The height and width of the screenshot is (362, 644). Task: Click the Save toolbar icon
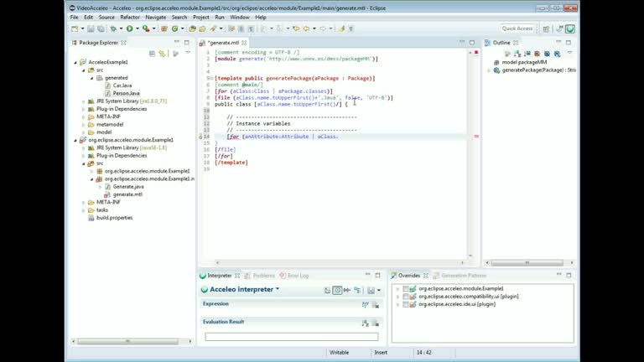point(91,28)
